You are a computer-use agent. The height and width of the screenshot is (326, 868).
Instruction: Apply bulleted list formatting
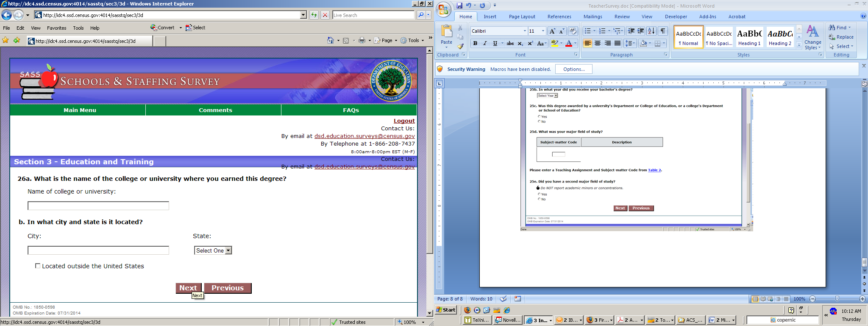tap(587, 31)
